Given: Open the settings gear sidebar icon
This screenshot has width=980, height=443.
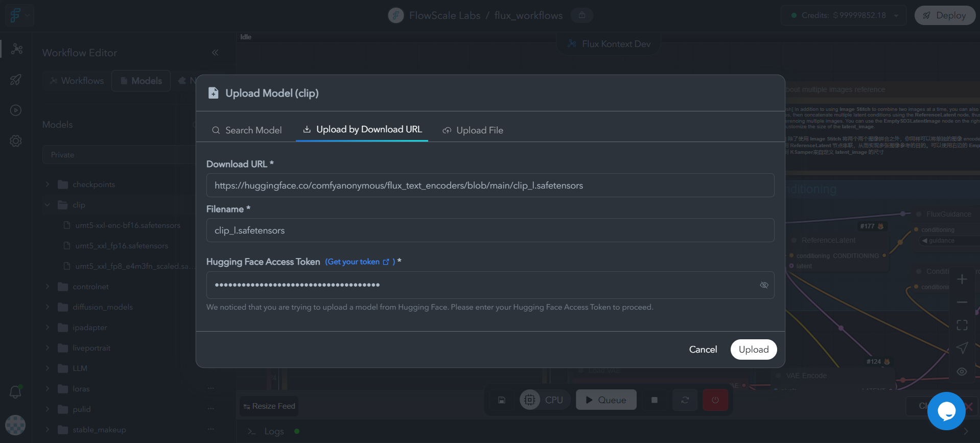Looking at the screenshot, I should click(x=16, y=141).
